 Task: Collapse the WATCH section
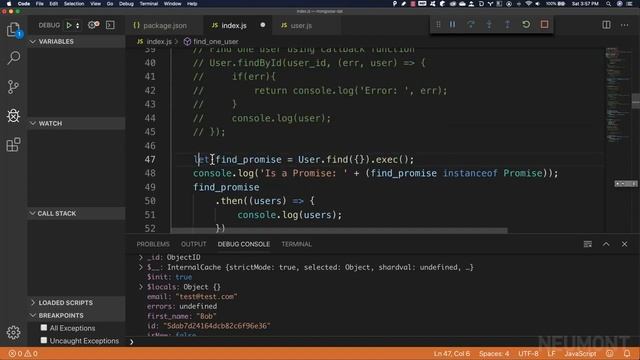pyautogui.click(x=76, y=123)
